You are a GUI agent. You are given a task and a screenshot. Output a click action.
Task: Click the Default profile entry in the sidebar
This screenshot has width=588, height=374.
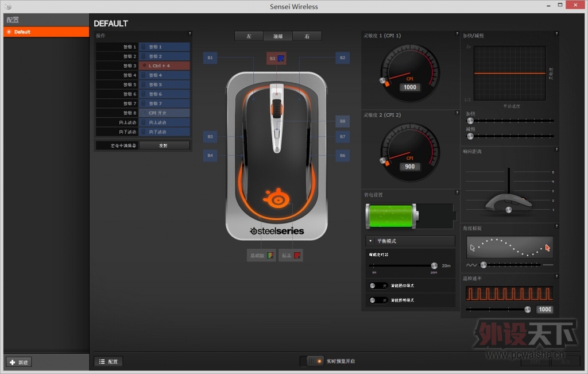tap(47, 32)
